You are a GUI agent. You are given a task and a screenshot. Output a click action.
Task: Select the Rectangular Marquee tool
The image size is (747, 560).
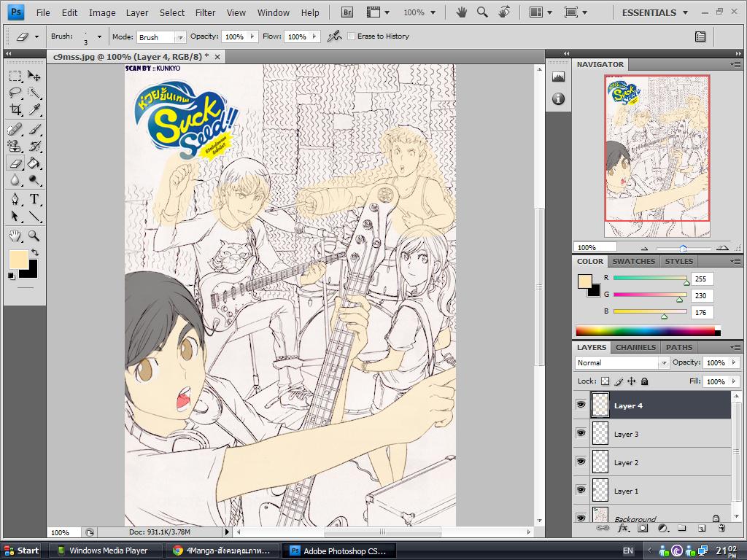coord(15,76)
